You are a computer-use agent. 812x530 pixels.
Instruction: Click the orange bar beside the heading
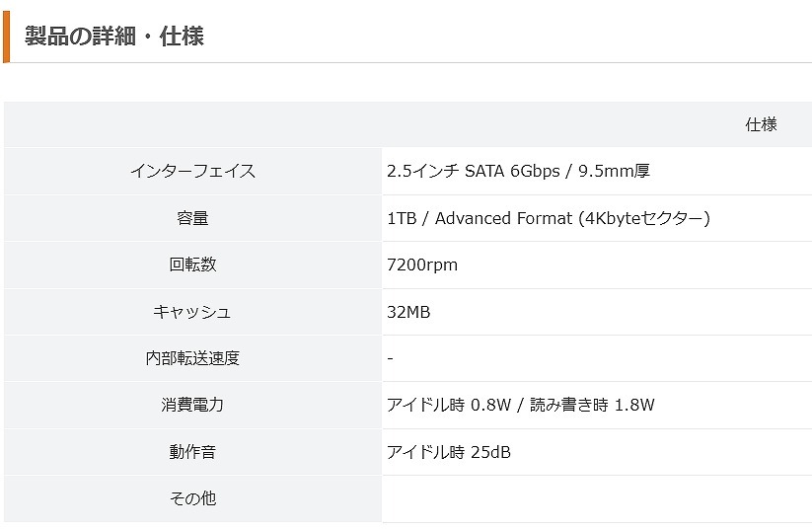(x=6, y=37)
